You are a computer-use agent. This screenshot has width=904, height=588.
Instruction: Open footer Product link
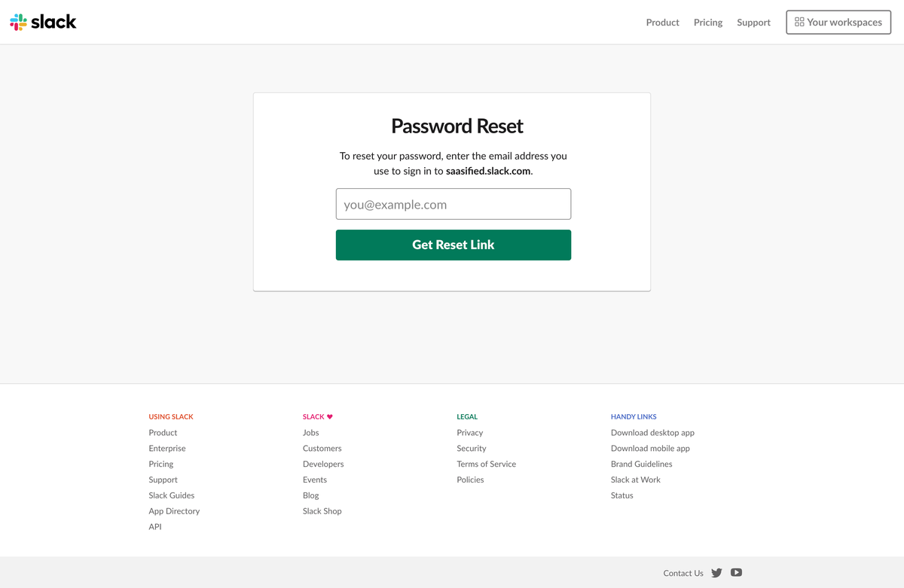point(163,432)
